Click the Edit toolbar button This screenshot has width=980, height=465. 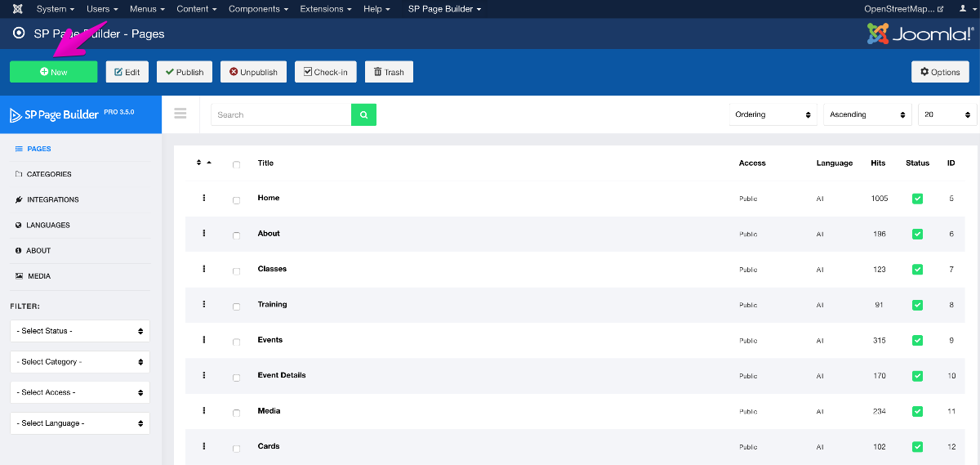pyautogui.click(x=127, y=72)
